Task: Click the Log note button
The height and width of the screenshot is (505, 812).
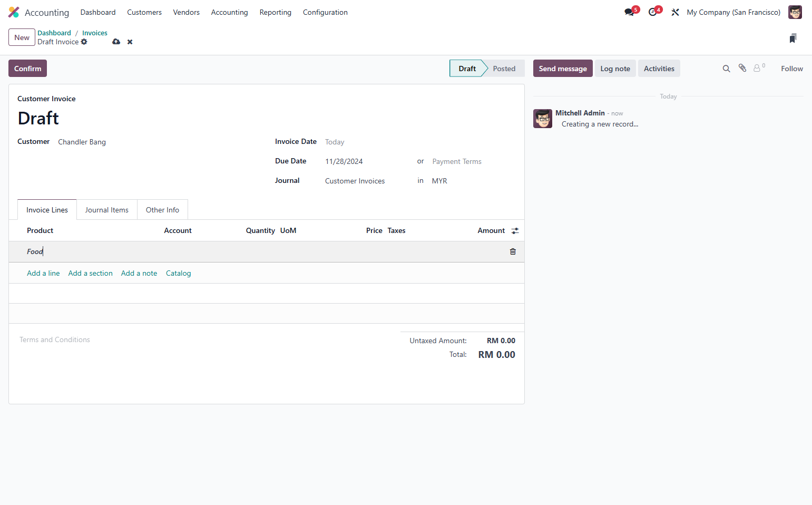Action: (x=615, y=69)
